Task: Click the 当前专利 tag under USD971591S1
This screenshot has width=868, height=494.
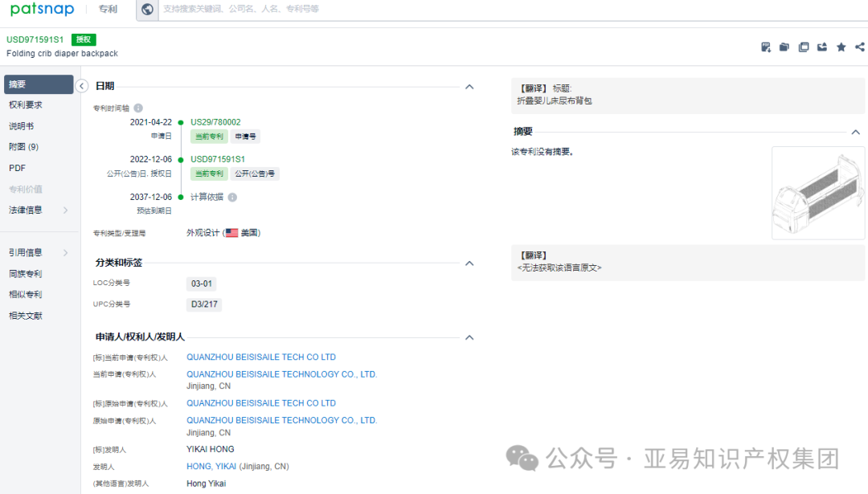Action: coord(209,174)
